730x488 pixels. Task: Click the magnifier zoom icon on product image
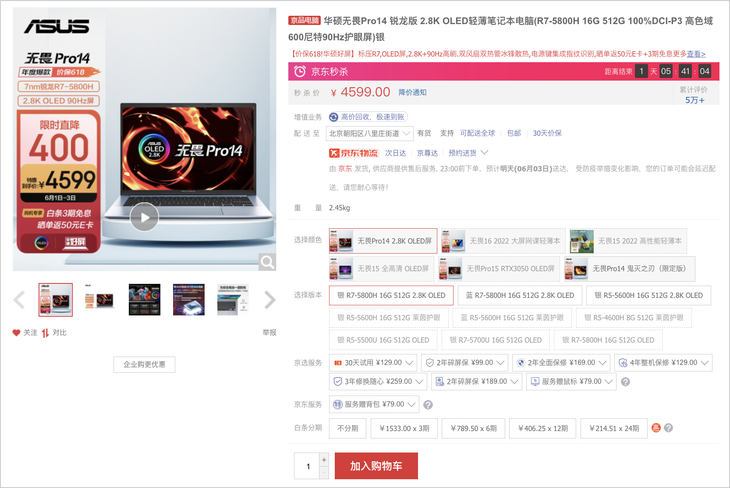coord(267,262)
